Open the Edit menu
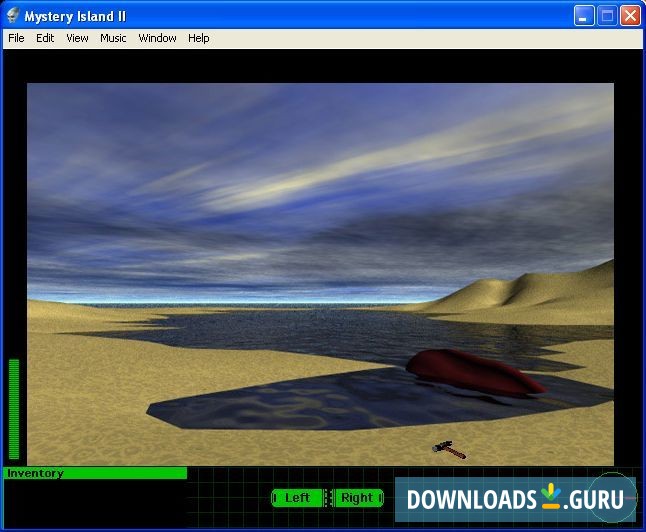The height and width of the screenshot is (532, 646). pyautogui.click(x=45, y=38)
